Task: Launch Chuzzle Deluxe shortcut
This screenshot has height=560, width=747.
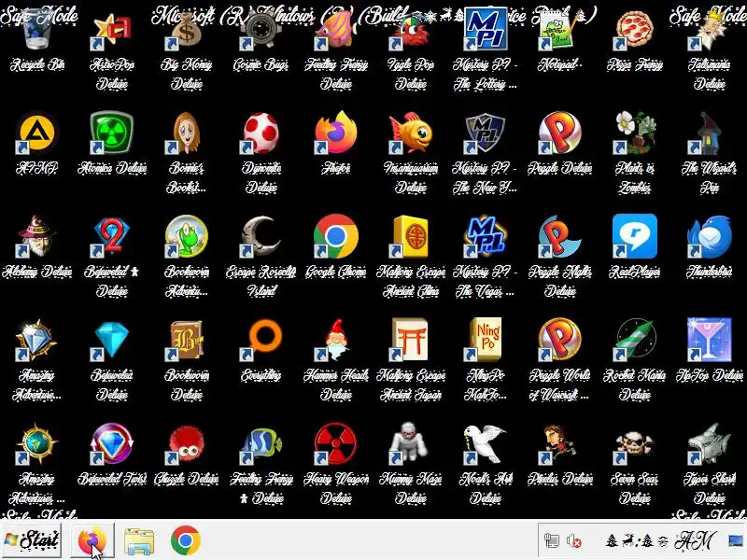Action: pos(187,443)
